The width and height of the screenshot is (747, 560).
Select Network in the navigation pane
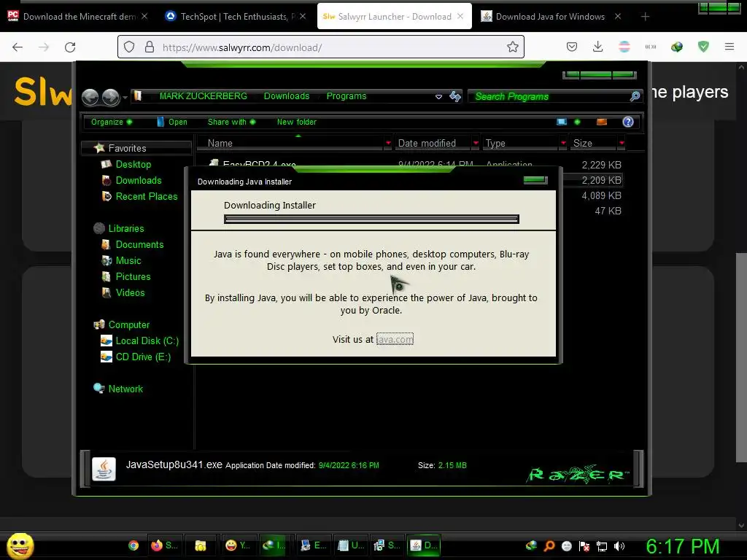(x=125, y=389)
